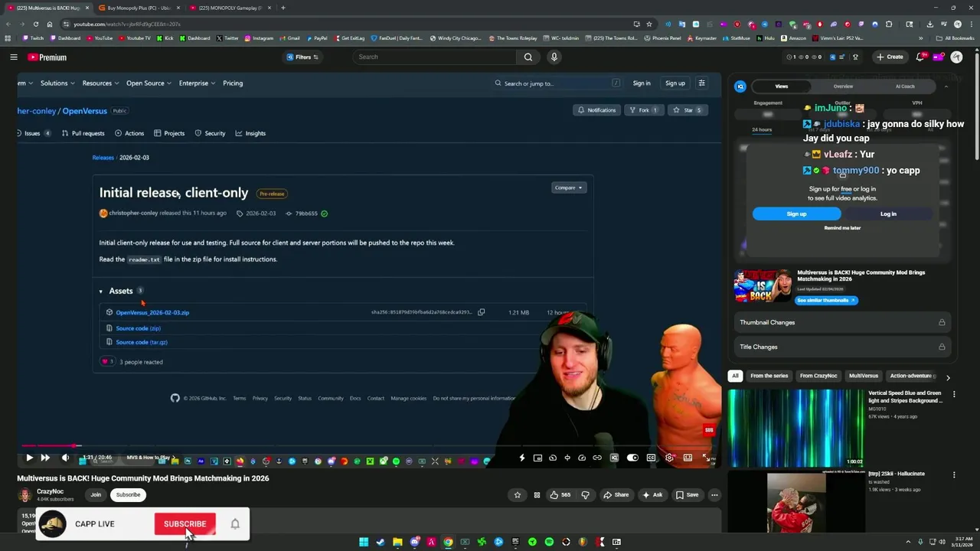The height and width of the screenshot is (551, 980).
Task: Bookmark this page with the address bar star
Action: click(x=649, y=24)
